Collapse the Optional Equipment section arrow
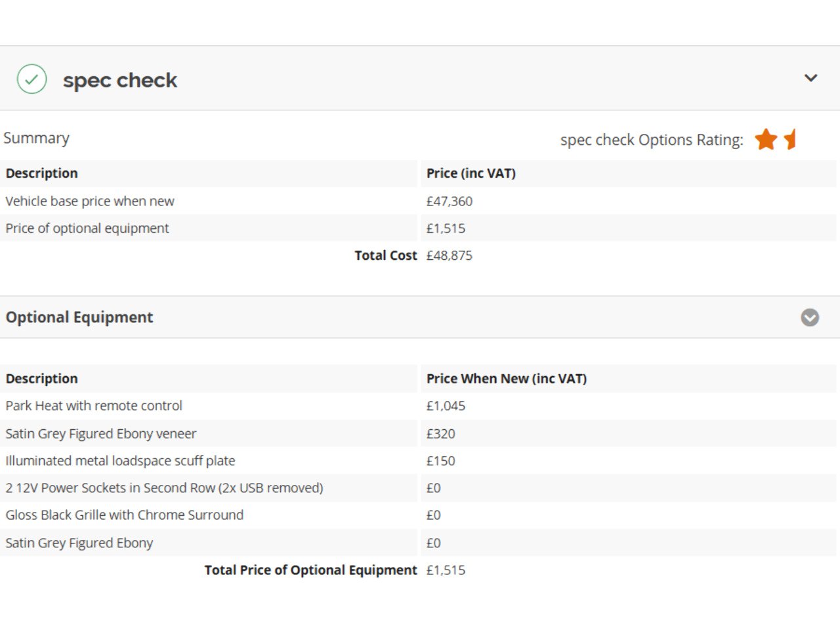Viewport: 840px width, 630px height. pos(810,318)
